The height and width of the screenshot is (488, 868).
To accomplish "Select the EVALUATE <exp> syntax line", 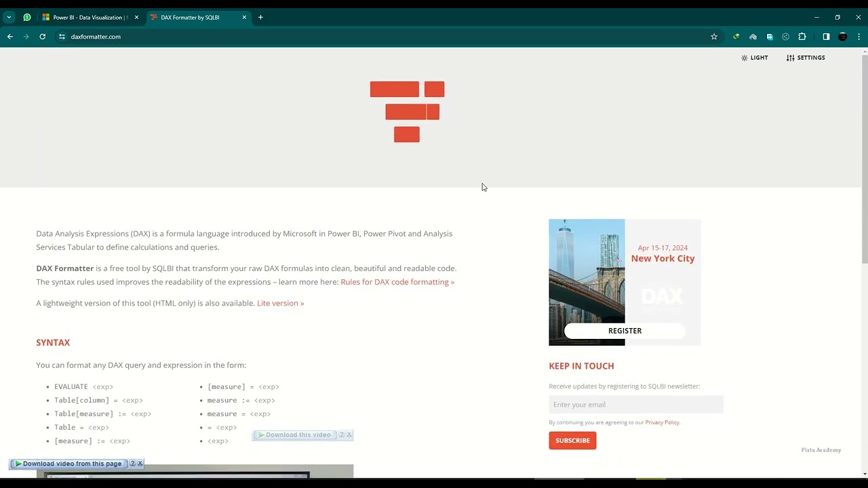I will [x=83, y=387].
